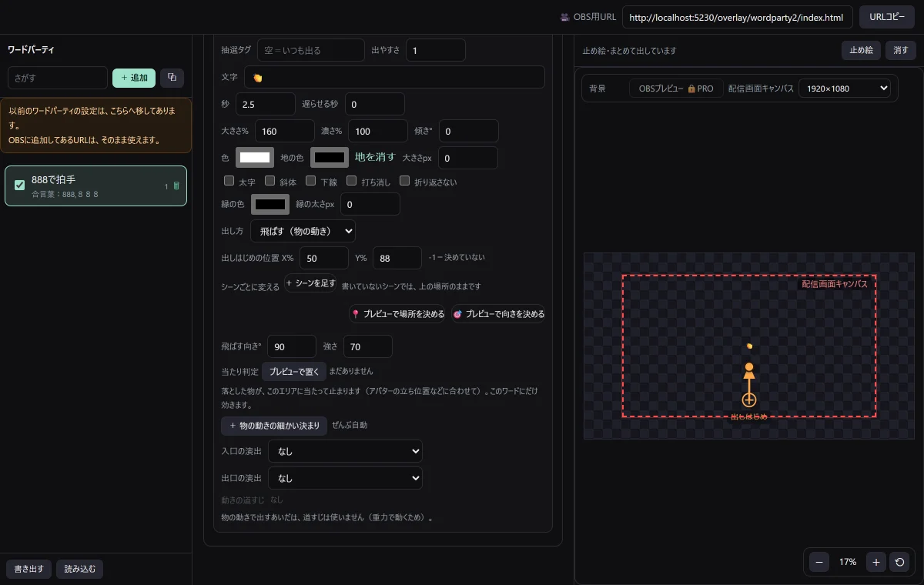Open the 入口の演出 dropdown
The height and width of the screenshot is (585, 924).
point(345,451)
